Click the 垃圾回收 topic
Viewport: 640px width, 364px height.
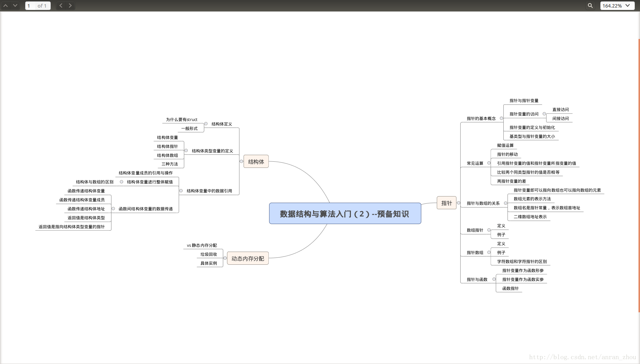click(209, 254)
